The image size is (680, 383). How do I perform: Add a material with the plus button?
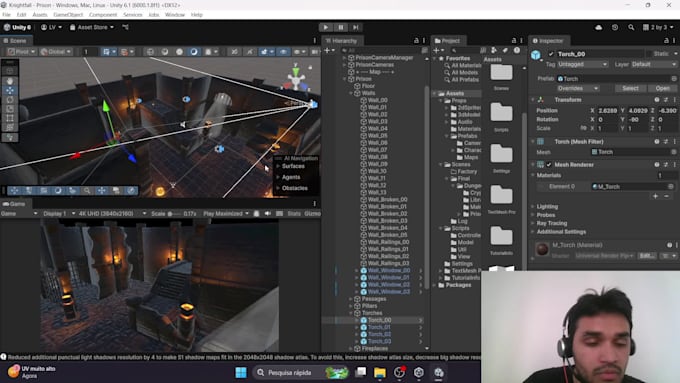[655, 196]
